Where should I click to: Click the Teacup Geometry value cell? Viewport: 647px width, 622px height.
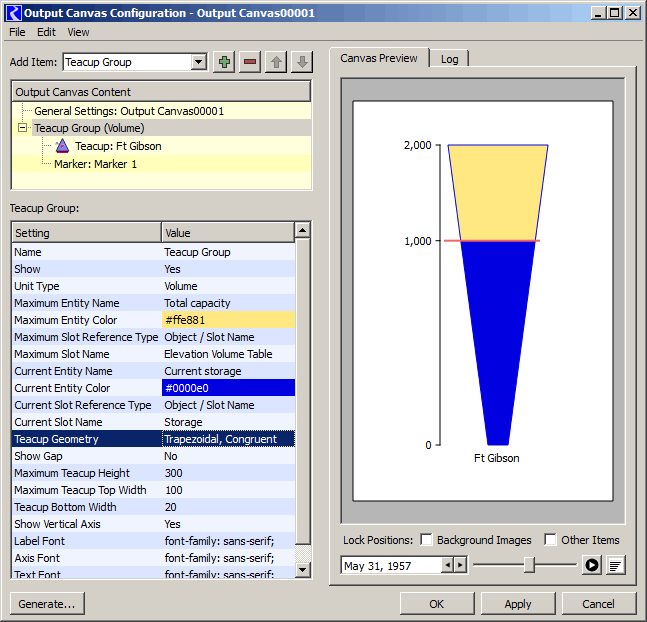(x=228, y=439)
